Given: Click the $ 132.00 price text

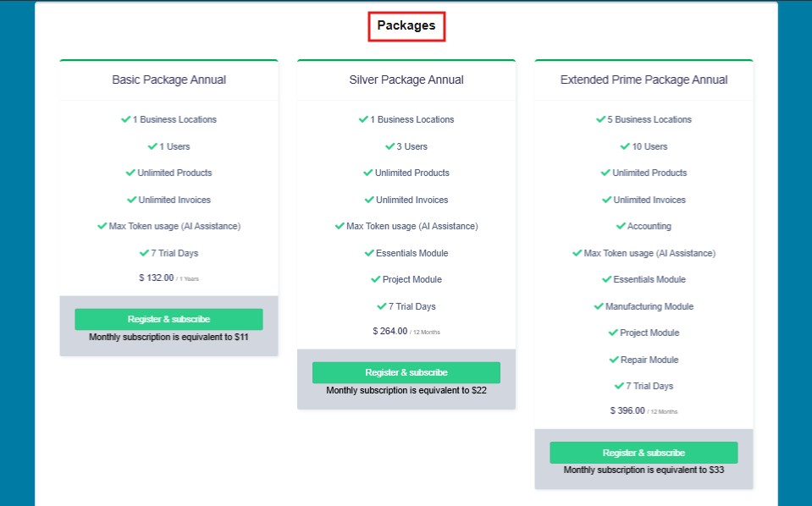Looking at the screenshot, I should tap(157, 278).
